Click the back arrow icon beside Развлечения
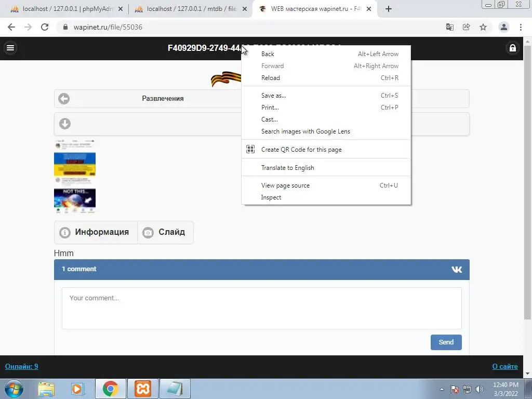Image resolution: width=532 pixels, height=399 pixels. coord(64,99)
